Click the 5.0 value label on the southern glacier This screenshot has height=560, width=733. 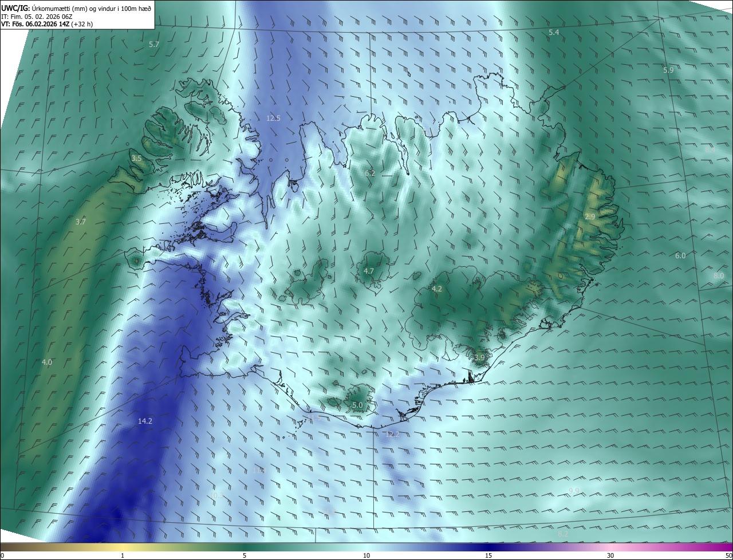coord(357,405)
